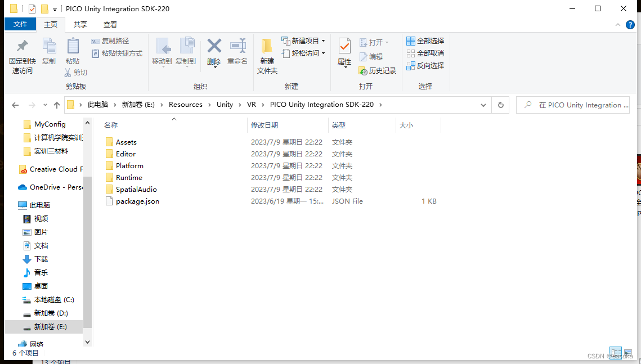Select the Runtime folder
This screenshot has width=641, height=364.
(129, 178)
